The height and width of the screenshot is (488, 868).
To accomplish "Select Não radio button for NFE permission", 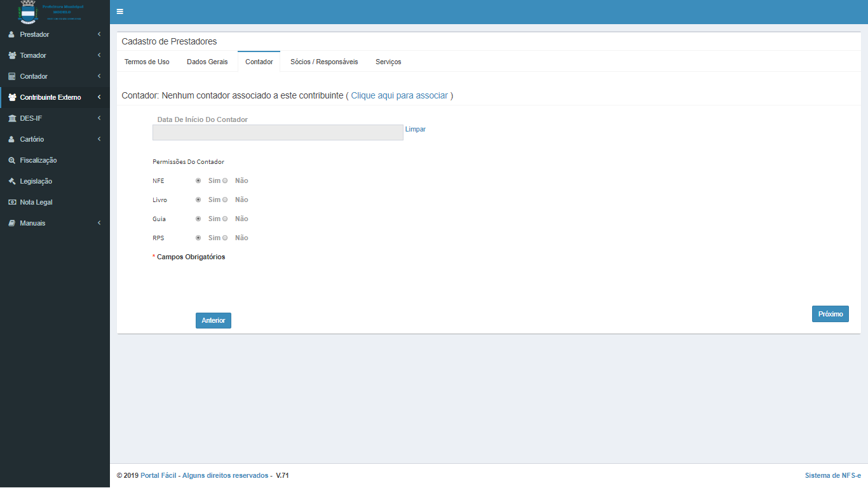I will [x=225, y=180].
